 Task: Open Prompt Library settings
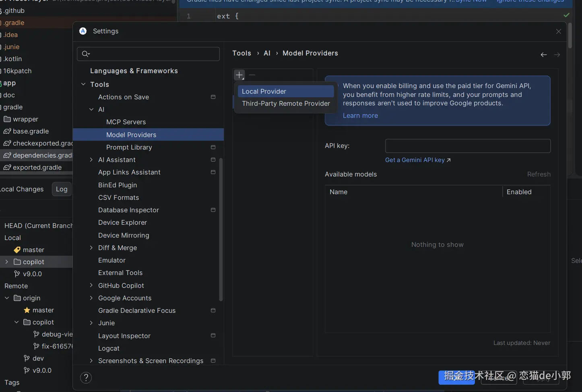(129, 147)
